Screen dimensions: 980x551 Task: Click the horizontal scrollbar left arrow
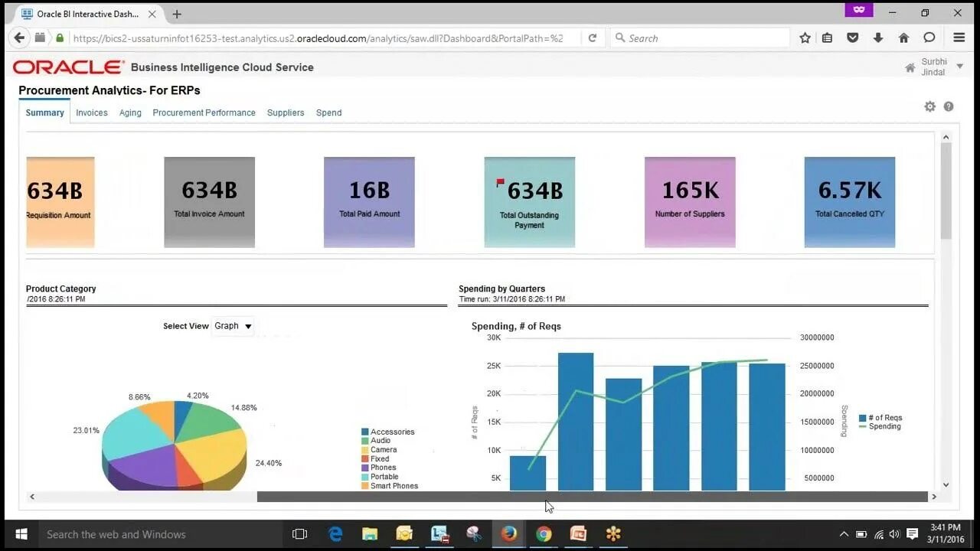pyautogui.click(x=32, y=497)
